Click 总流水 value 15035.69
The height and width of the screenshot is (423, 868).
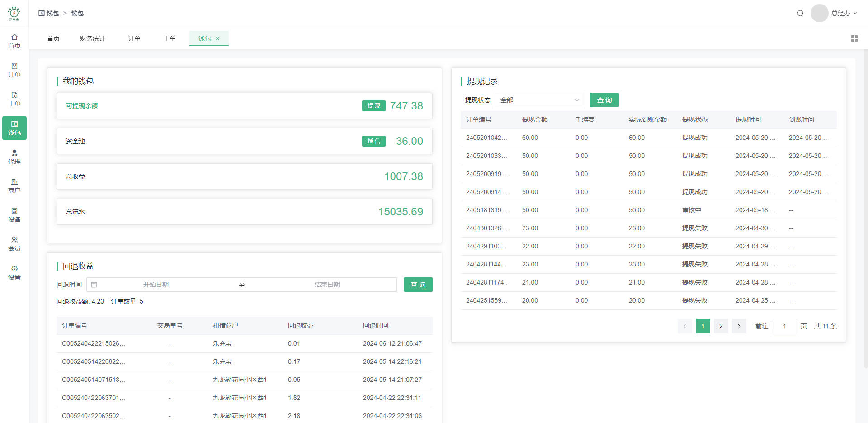[401, 212]
